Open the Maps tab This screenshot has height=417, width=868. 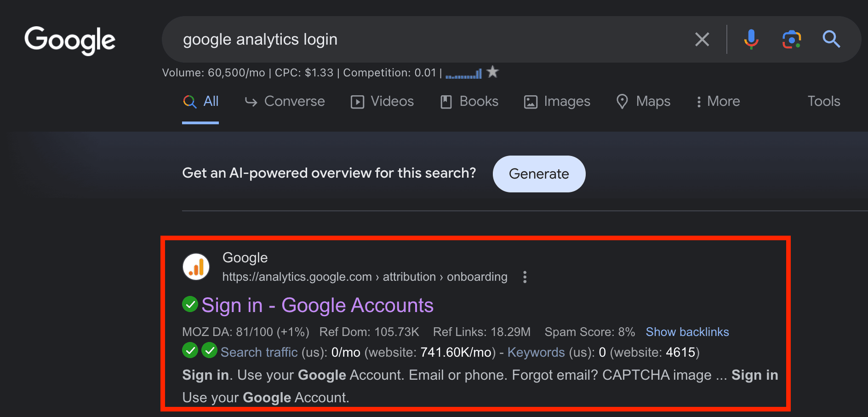643,101
